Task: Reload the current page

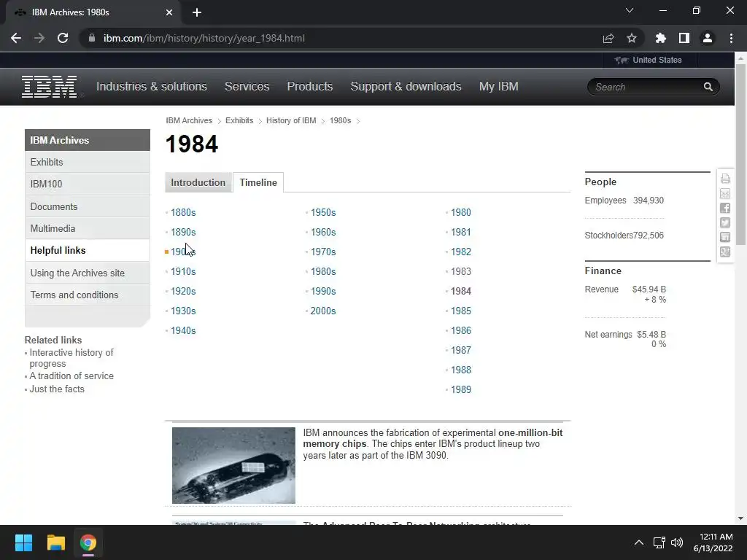Action: (x=63, y=38)
